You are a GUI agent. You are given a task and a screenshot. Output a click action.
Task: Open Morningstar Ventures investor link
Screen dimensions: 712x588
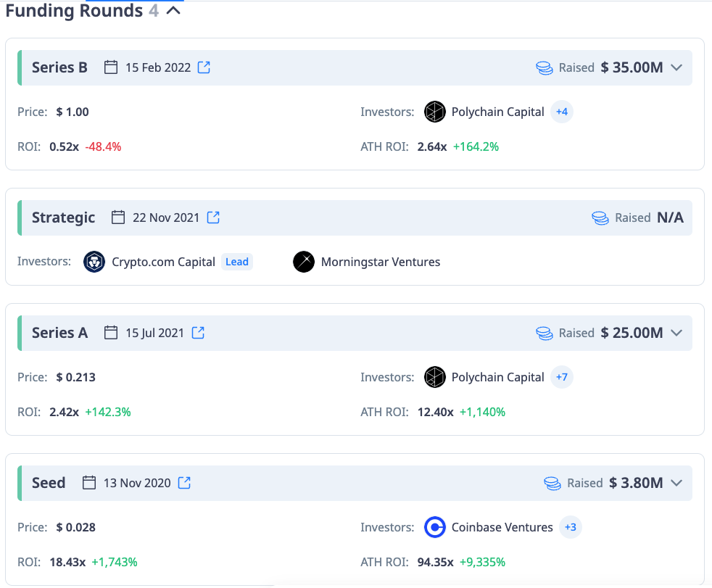[x=381, y=262]
